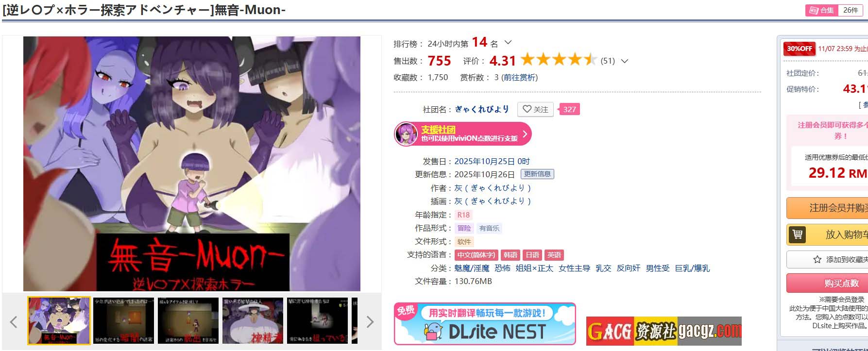Click the 30%OFF discount badge

click(800, 49)
